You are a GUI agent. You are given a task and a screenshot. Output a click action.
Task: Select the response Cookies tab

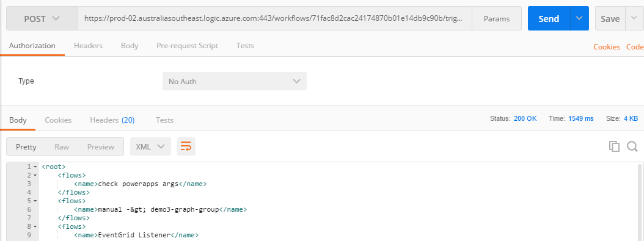[x=58, y=120]
